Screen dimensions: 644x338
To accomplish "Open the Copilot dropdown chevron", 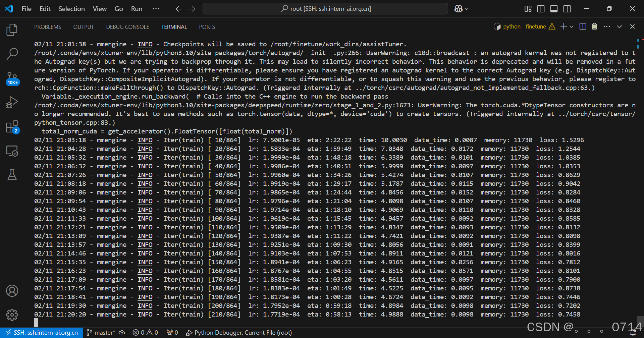I will coord(467,9).
